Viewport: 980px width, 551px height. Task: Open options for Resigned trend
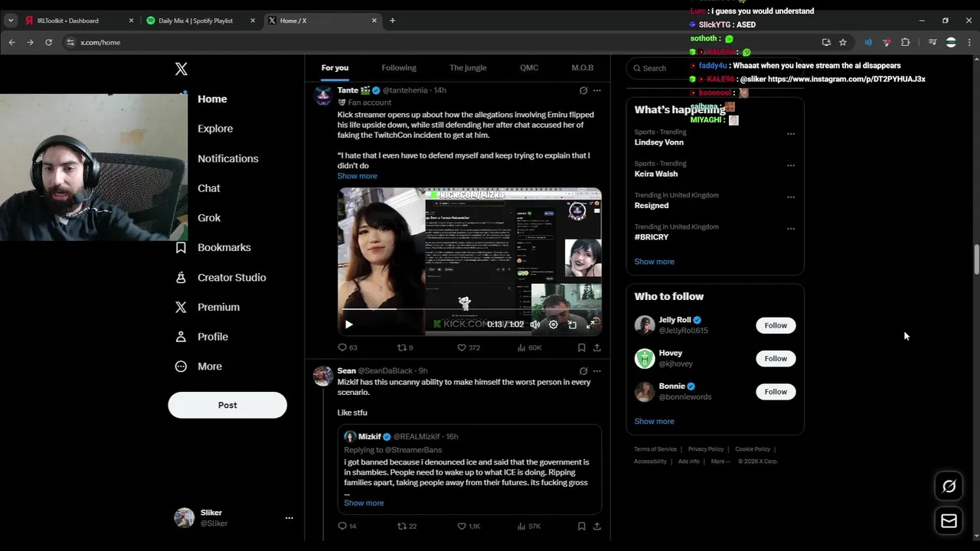click(791, 197)
